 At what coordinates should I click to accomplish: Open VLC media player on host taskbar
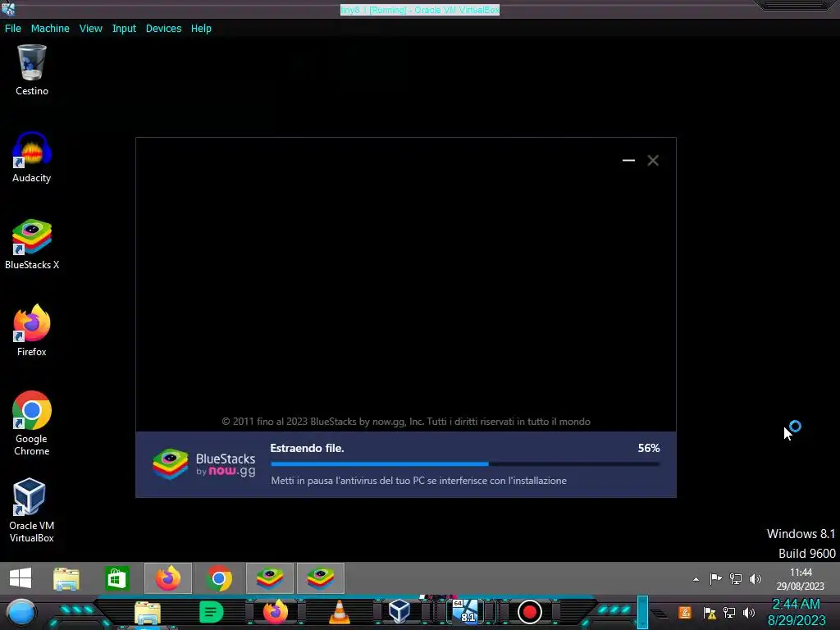[339, 612]
